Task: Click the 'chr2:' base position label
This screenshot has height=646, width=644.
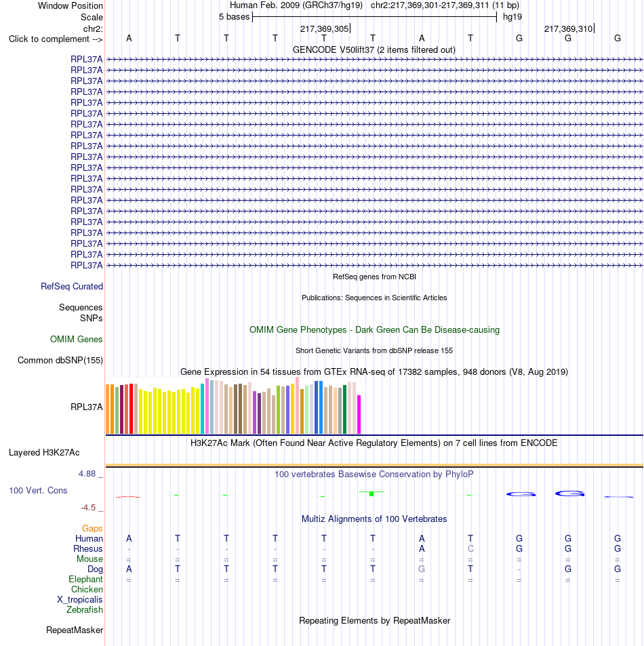Action: (93, 29)
